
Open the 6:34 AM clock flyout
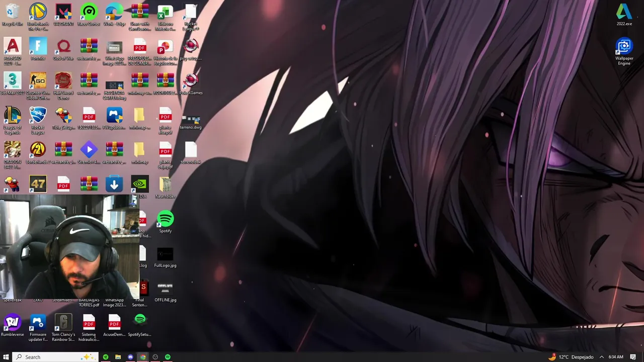point(616,357)
